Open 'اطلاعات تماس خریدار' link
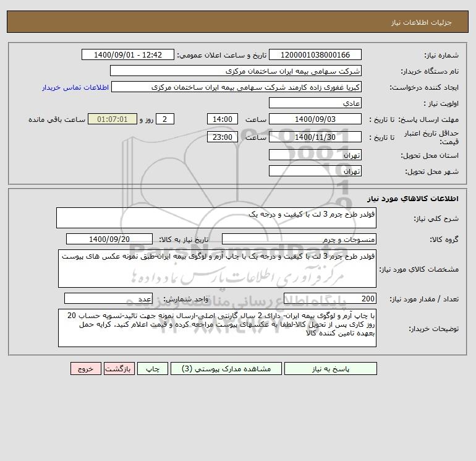Image resolution: width=476 pixels, height=461 pixels. coord(75,87)
